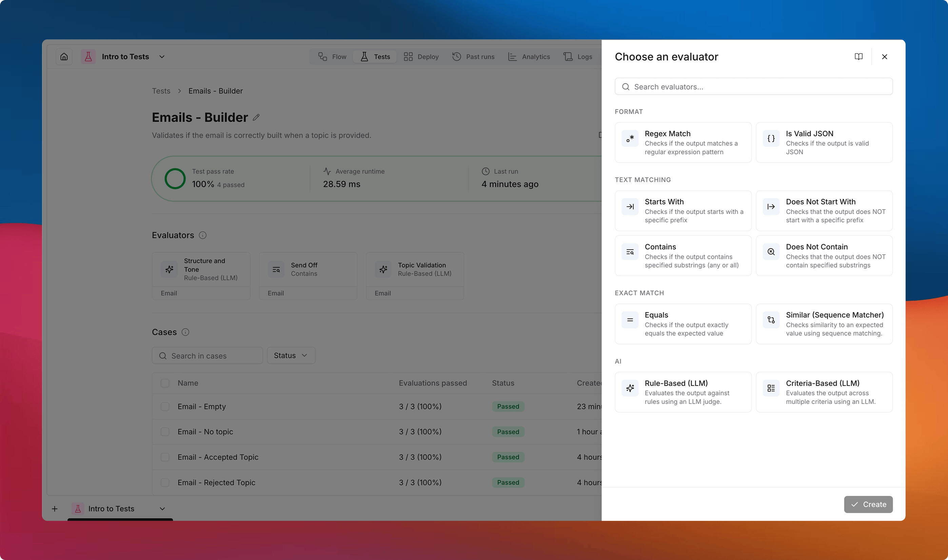948x560 pixels.
Task: Switch to the Flow tab
Action: point(332,57)
